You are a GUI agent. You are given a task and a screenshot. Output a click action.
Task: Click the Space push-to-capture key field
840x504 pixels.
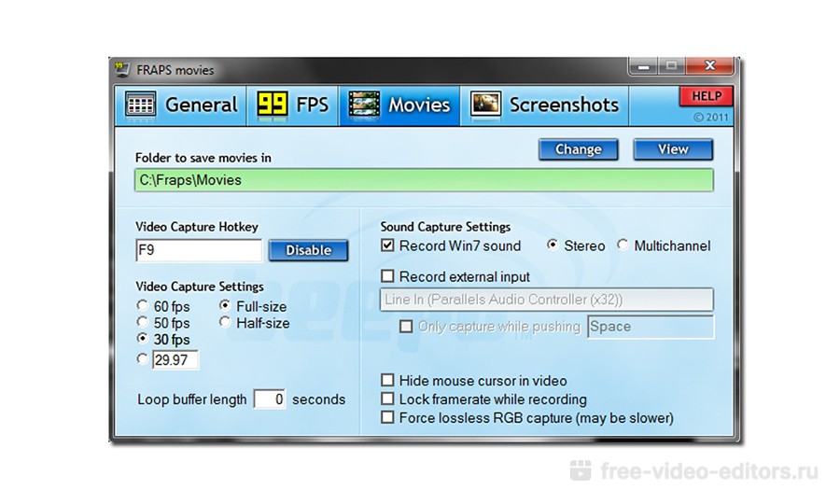tap(651, 327)
